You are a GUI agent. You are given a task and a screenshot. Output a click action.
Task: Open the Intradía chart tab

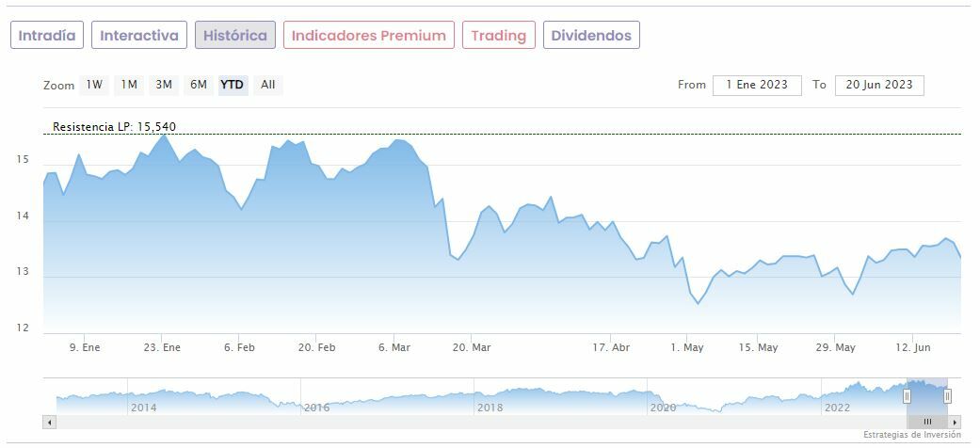point(47,36)
